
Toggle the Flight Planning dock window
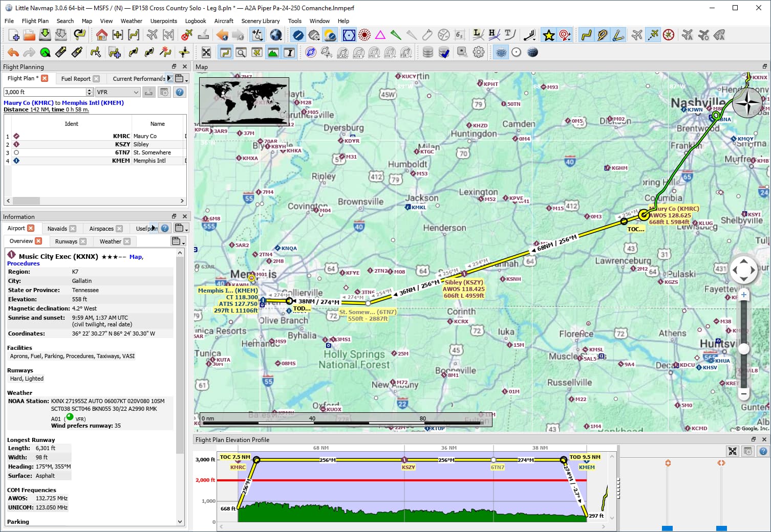(225, 52)
